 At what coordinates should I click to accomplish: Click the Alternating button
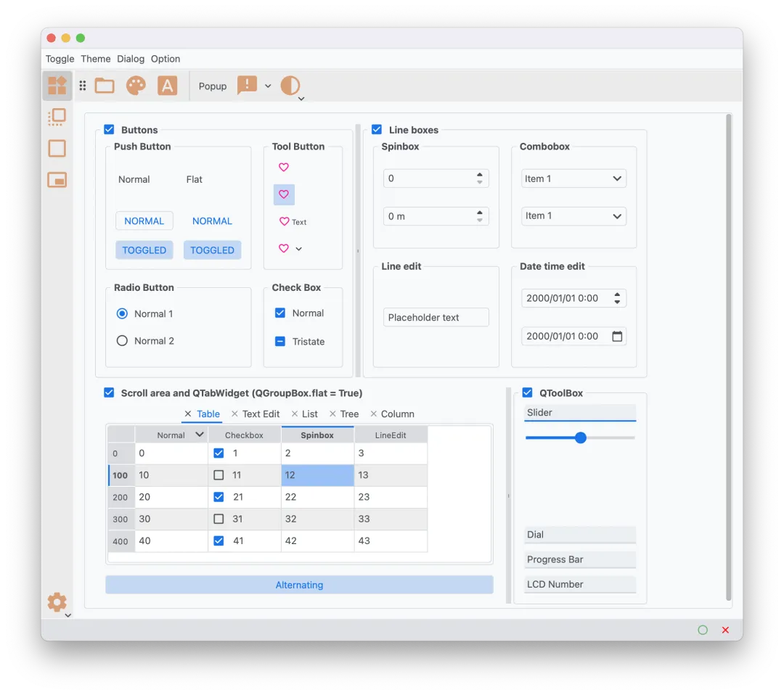(x=299, y=585)
